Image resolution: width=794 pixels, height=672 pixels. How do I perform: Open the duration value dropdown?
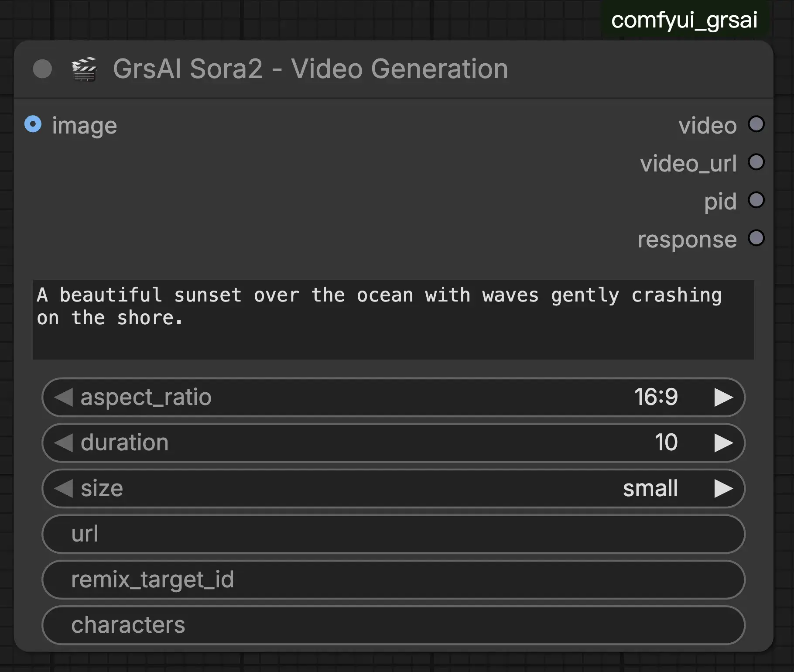point(393,443)
